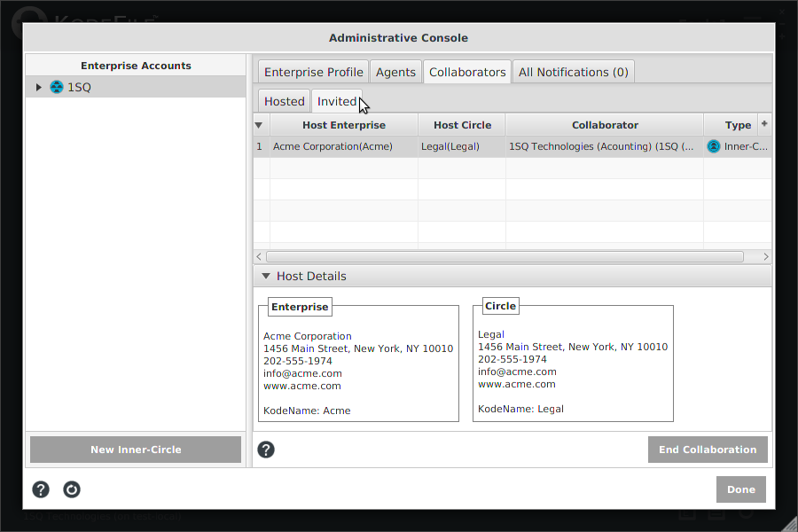Viewport: 798px width, 532px height.
Task: Sort by Host Enterprise column header
Action: point(344,125)
